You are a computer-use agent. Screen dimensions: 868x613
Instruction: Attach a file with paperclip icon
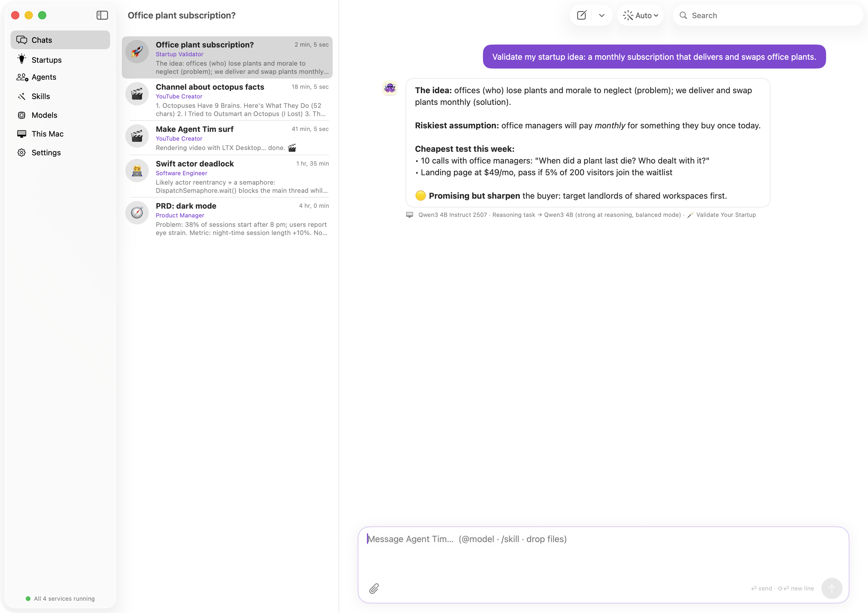(374, 588)
